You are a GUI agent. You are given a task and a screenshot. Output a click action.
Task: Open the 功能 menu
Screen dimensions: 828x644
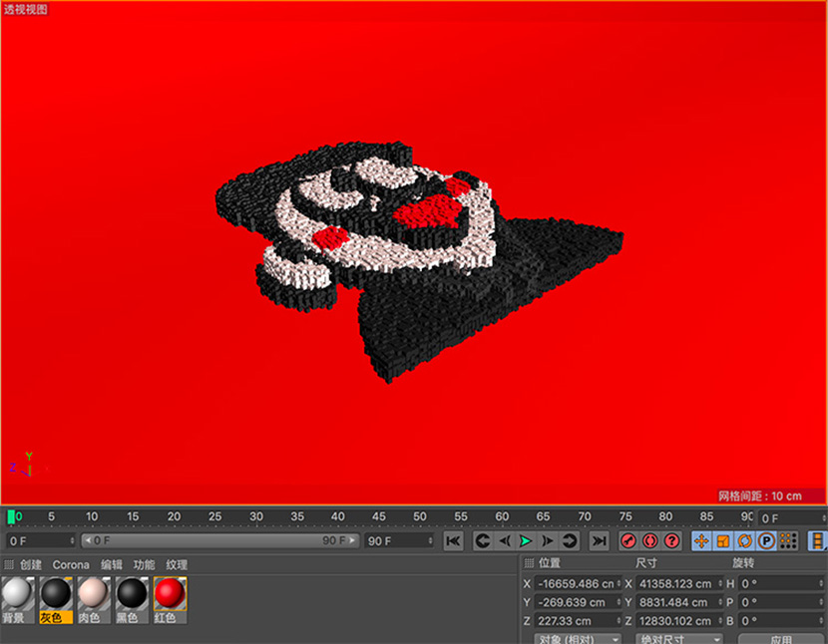pos(145,565)
